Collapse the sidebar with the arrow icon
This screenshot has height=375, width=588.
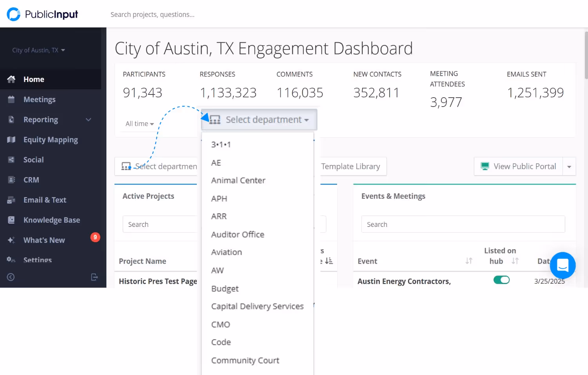pos(11,277)
